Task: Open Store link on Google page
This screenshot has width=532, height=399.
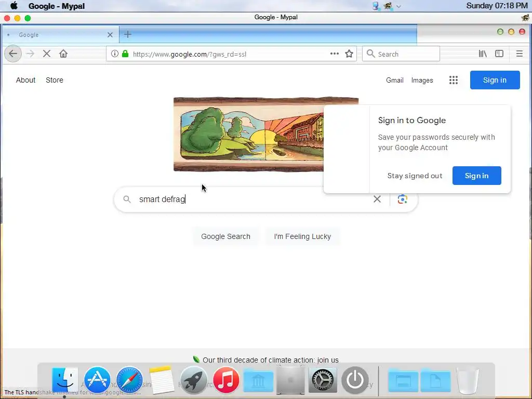Action: tap(55, 80)
